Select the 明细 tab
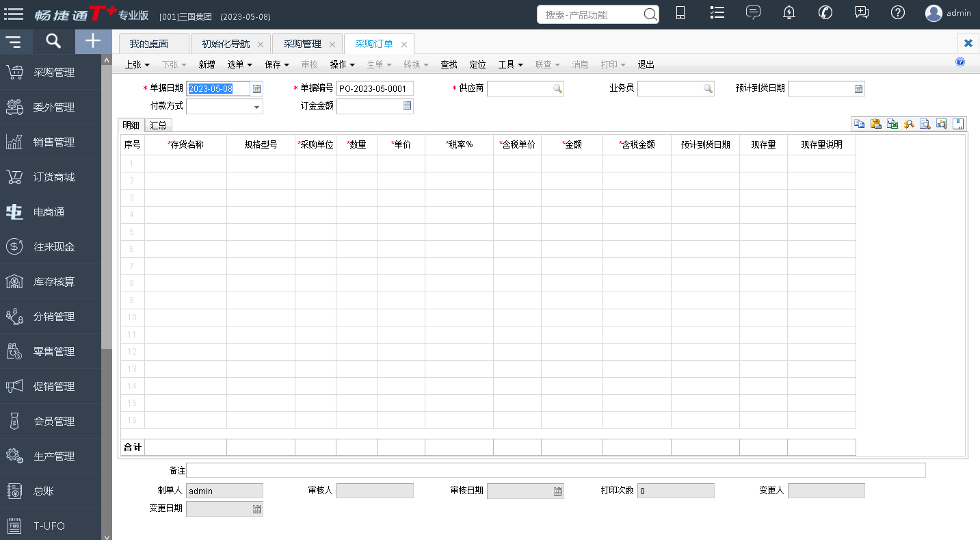This screenshot has height=540, width=980. [x=131, y=125]
